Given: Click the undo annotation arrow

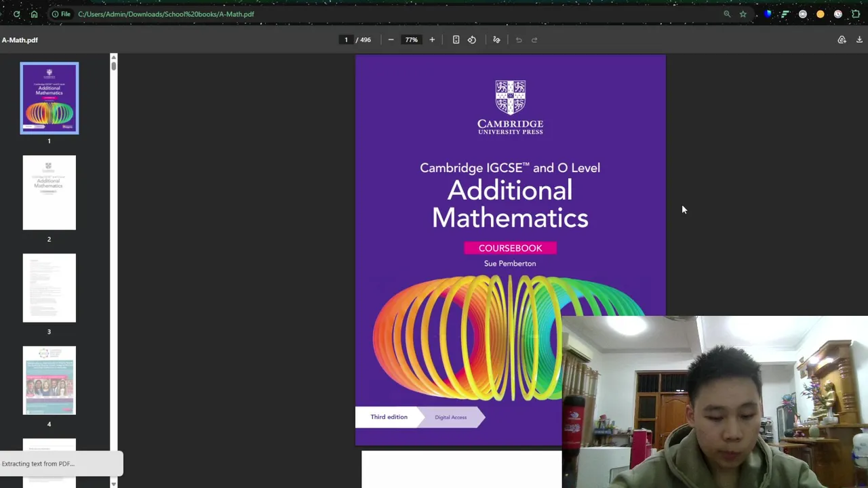Looking at the screenshot, I should [519, 40].
